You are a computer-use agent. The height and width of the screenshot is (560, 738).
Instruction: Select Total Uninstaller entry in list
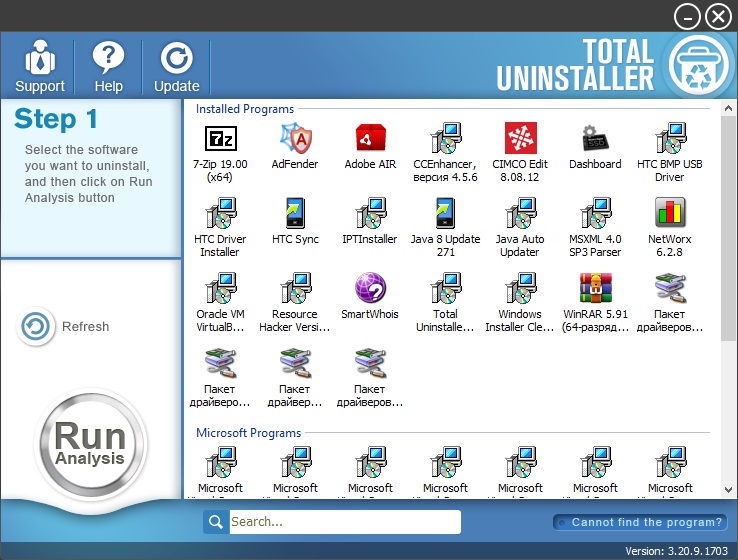pyautogui.click(x=445, y=303)
